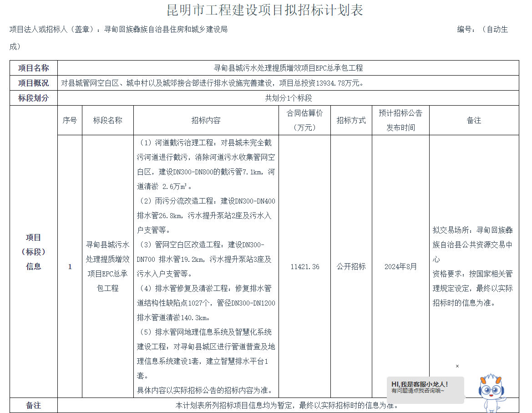Click the serial number 1 cell
Image resolution: width=532 pixels, height=413 pixels.
point(70,266)
